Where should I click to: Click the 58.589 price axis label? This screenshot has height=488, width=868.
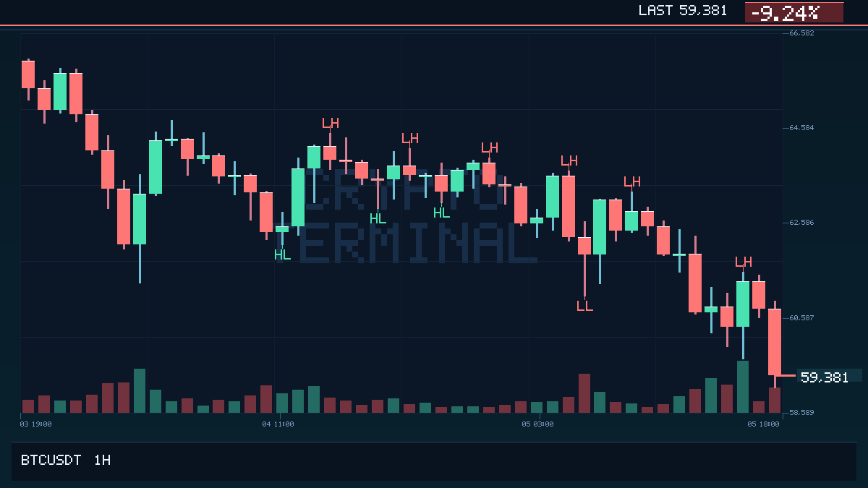point(801,412)
